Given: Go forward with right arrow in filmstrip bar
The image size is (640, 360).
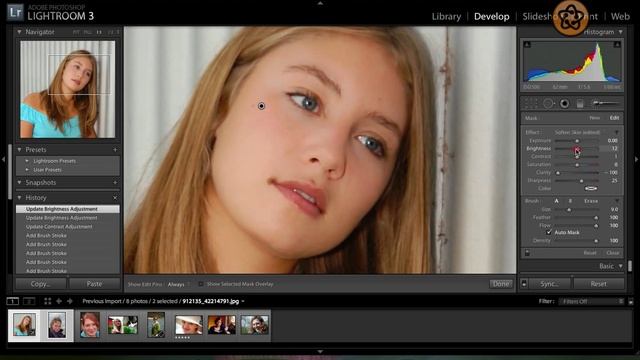Looking at the screenshot, I should click(x=70, y=301).
